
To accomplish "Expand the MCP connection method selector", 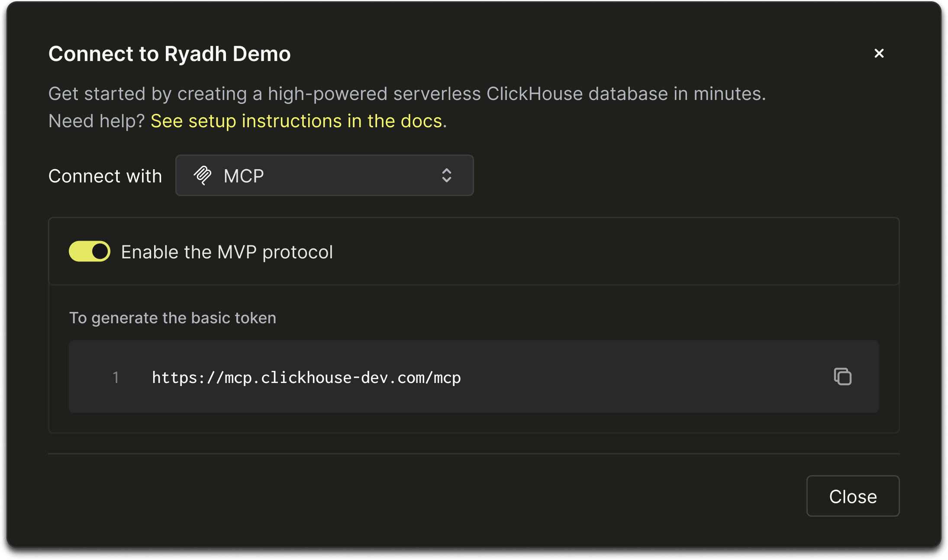I will pyautogui.click(x=324, y=175).
